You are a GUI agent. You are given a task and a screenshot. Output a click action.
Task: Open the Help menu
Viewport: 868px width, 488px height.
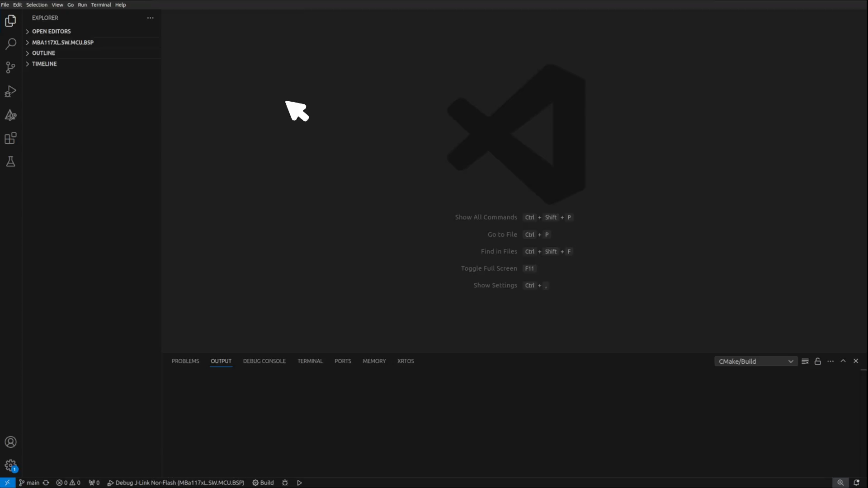point(120,5)
